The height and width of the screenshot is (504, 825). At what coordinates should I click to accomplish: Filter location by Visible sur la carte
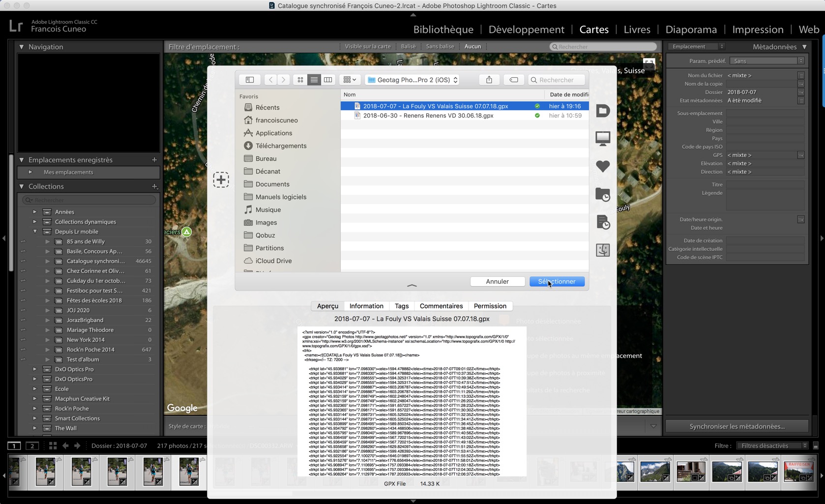[x=368, y=46]
